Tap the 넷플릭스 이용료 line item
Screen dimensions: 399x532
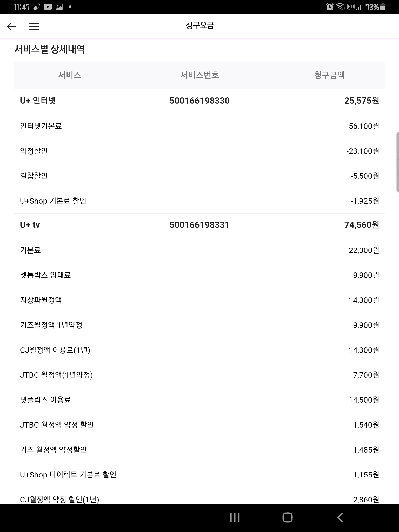point(45,400)
